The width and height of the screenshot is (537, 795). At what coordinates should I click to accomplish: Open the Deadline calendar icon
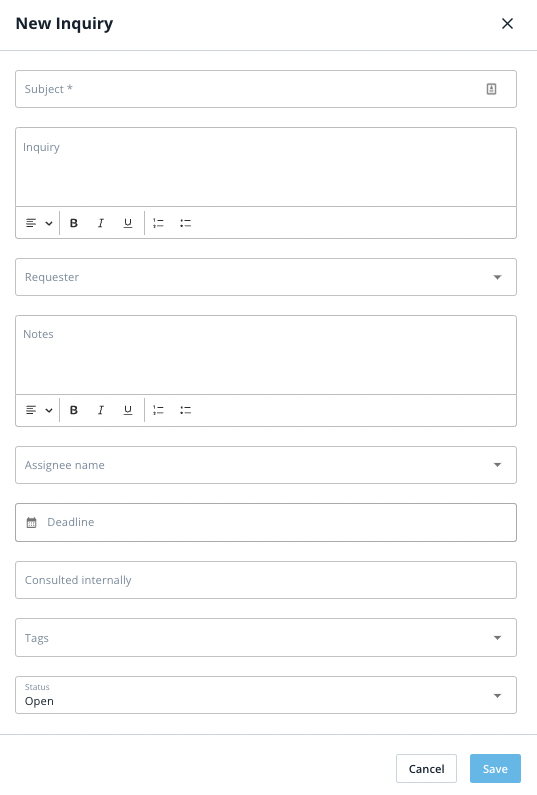click(x=31, y=523)
